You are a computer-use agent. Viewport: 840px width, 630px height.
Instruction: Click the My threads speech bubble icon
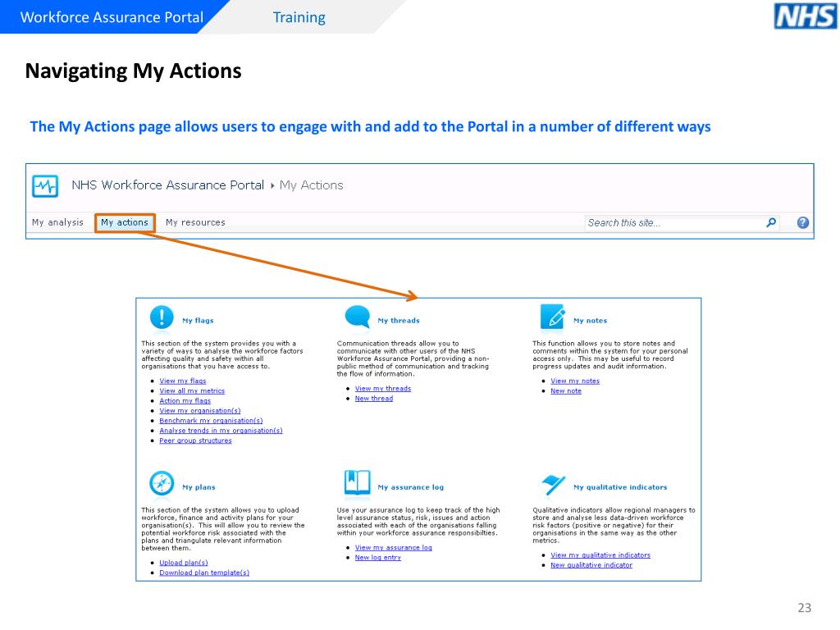[x=358, y=317]
